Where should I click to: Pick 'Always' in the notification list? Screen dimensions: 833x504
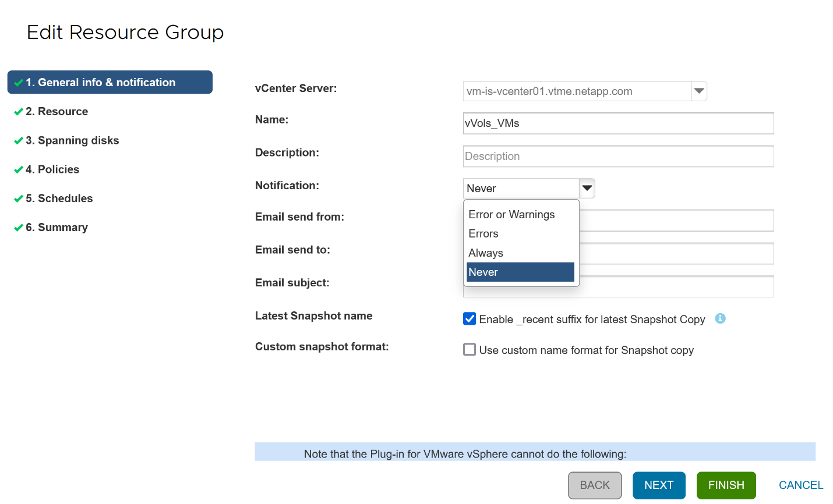(x=486, y=253)
